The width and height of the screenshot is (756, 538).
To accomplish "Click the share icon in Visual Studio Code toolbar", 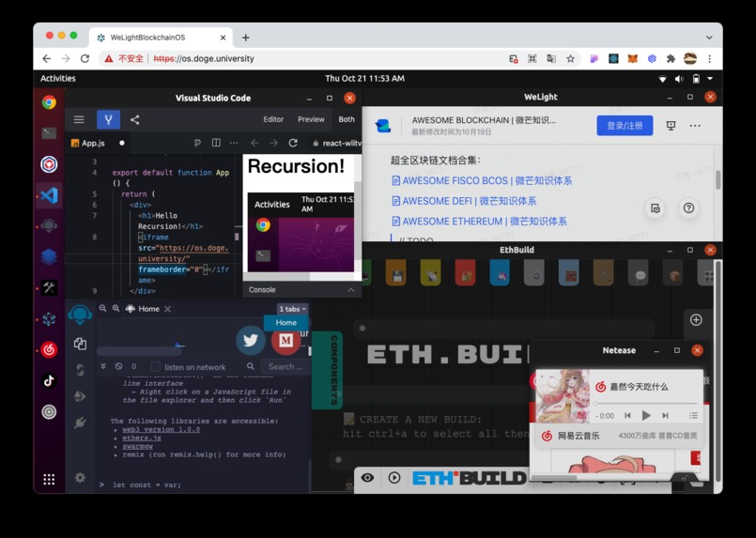I will (135, 119).
